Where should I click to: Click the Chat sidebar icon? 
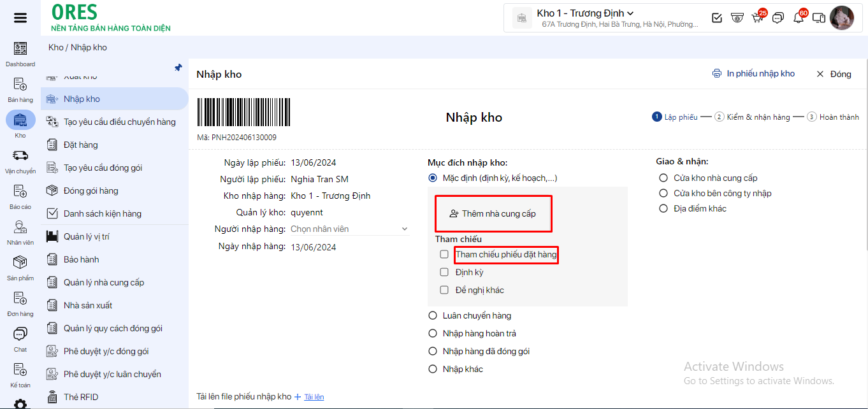pyautogui.click(x=20, y=334)
